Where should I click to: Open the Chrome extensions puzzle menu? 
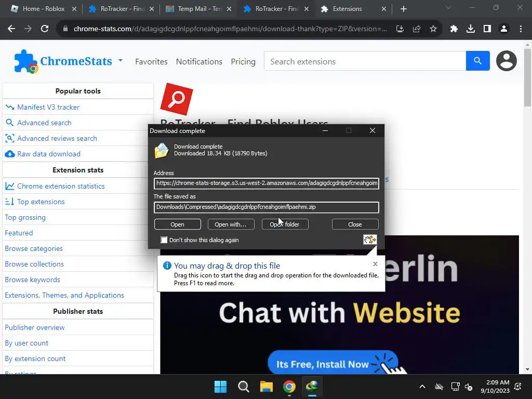point(454,29)
